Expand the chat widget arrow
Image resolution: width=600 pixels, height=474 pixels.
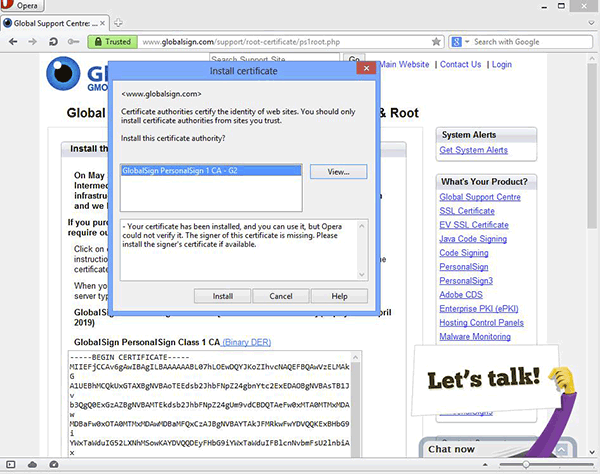[561, 450]
